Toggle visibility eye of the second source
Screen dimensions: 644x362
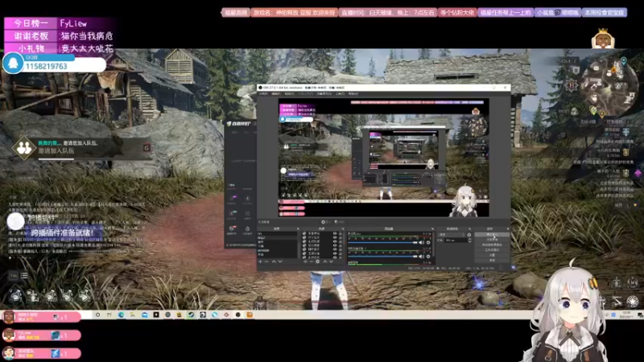coord(335,237)
